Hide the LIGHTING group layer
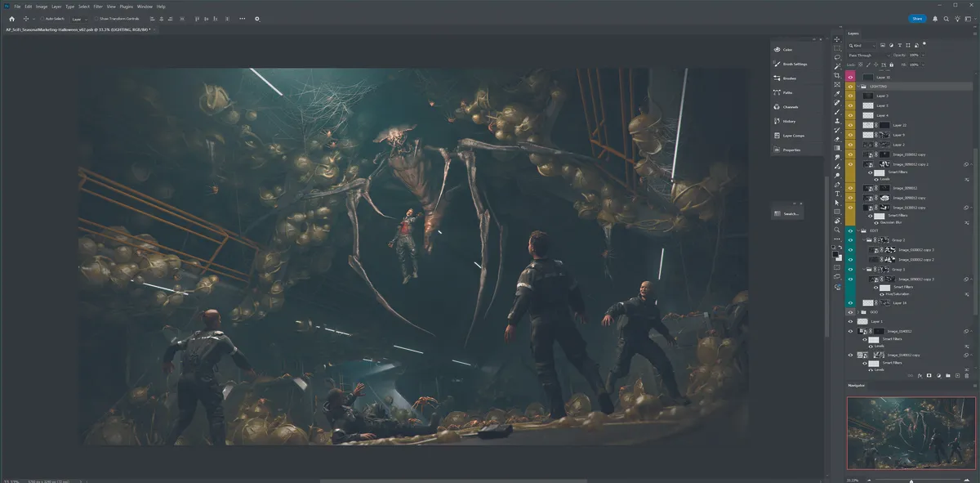Viewport: 980px width, 483px height. coord(850,87)
